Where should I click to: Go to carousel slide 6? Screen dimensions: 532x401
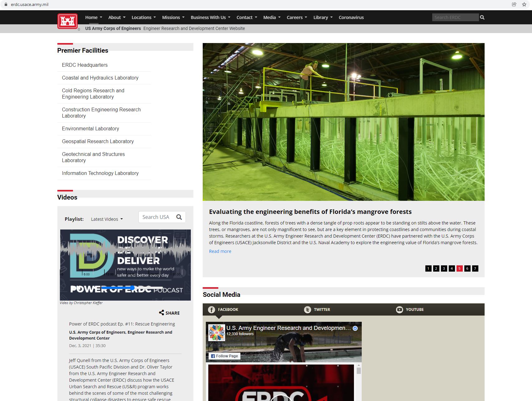467,268
